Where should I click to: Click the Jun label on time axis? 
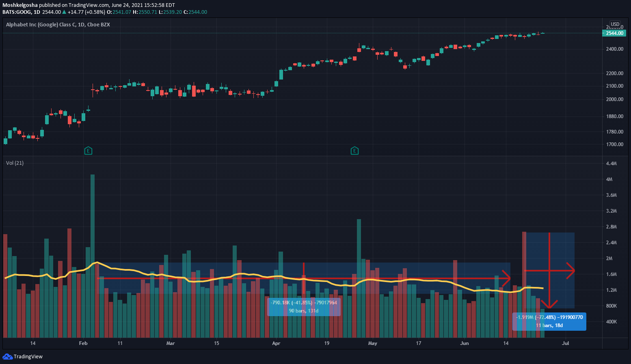click(465, 343)
